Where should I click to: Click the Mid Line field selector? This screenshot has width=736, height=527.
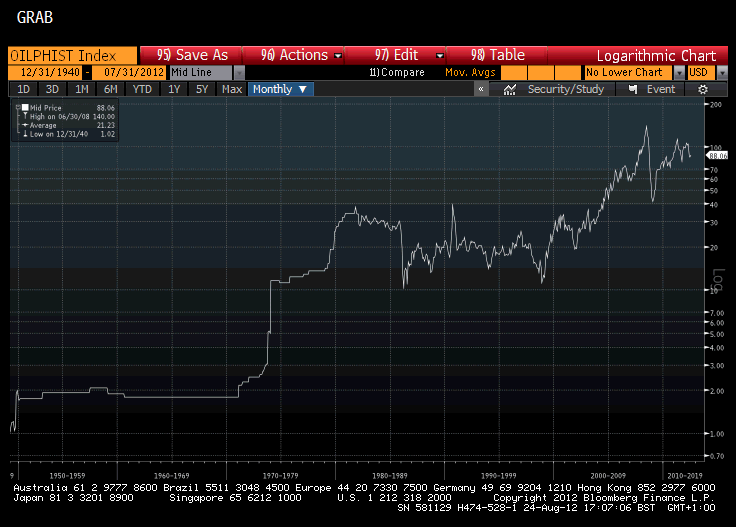(x=201, y=73)
